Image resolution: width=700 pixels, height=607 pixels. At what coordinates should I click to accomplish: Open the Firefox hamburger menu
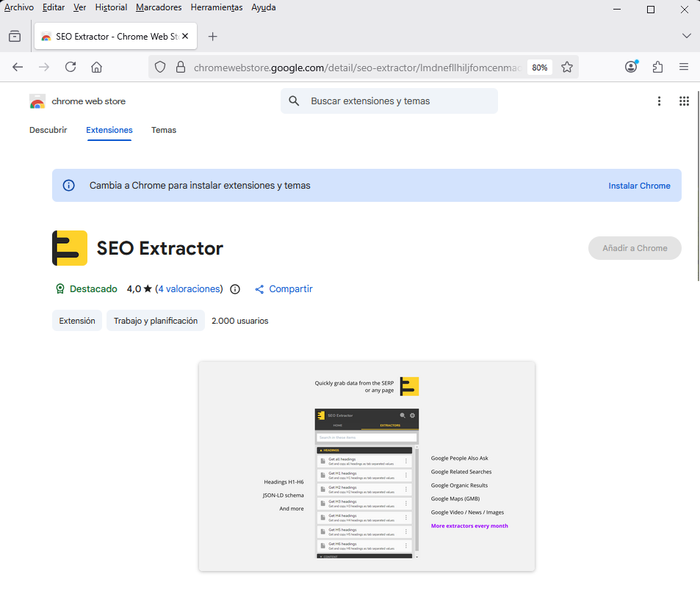tap(684, 67)
